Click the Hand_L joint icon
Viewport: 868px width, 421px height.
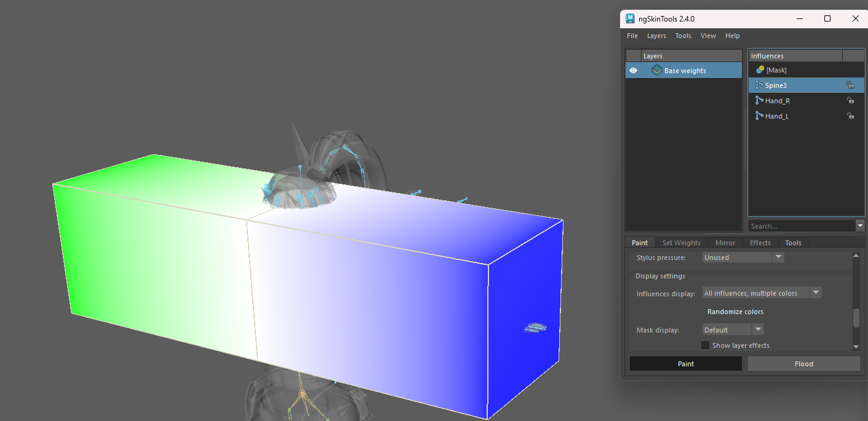click(x=760, y=116)
